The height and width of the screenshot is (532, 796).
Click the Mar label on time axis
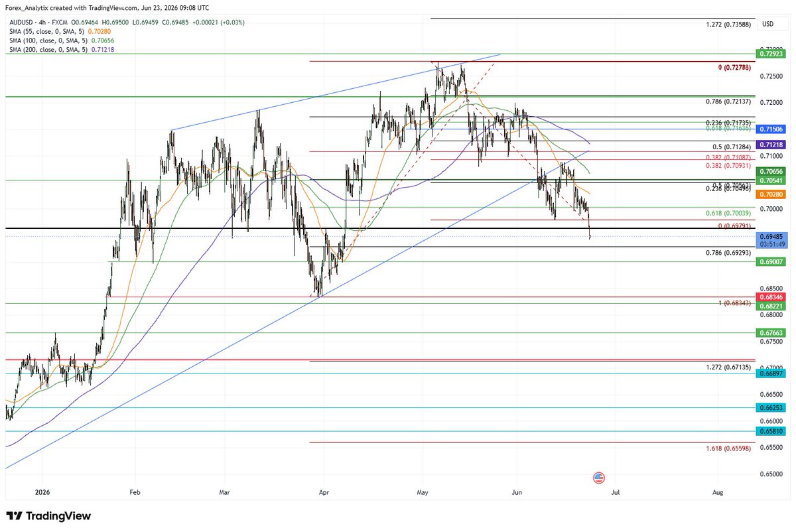(226, 493)
